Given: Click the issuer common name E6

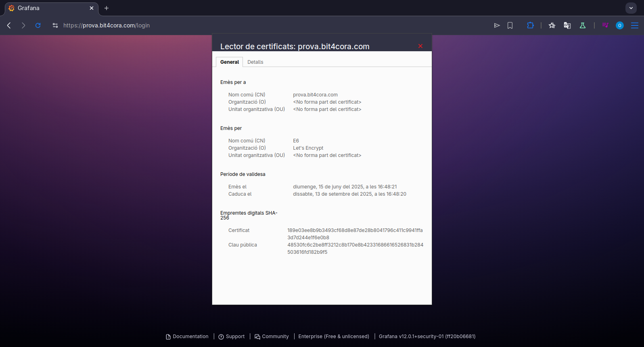Looking at the screenshot, I should pos(296,141).
